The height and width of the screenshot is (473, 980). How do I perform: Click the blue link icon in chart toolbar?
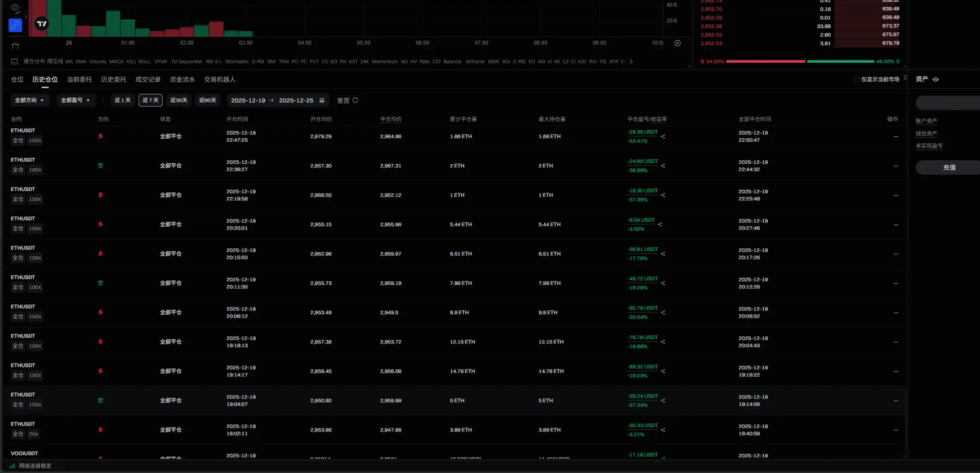pos(15,25)
